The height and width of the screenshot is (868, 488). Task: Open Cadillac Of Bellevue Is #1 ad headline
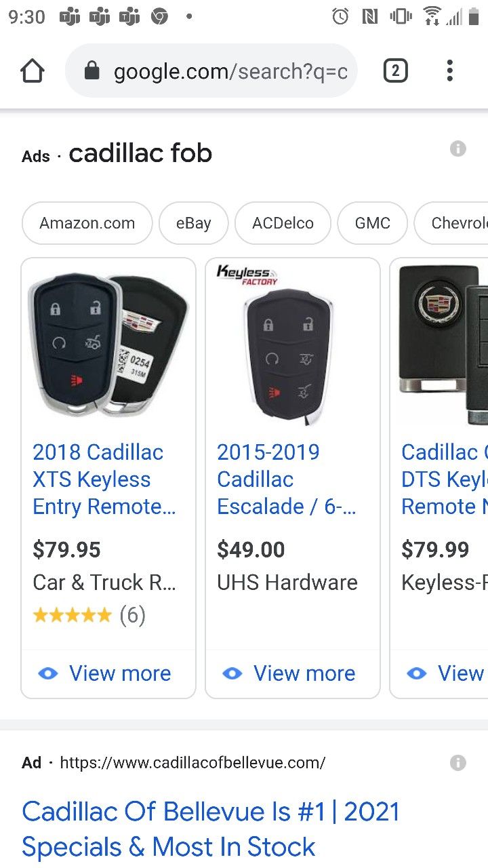click(x=210, y=829)
